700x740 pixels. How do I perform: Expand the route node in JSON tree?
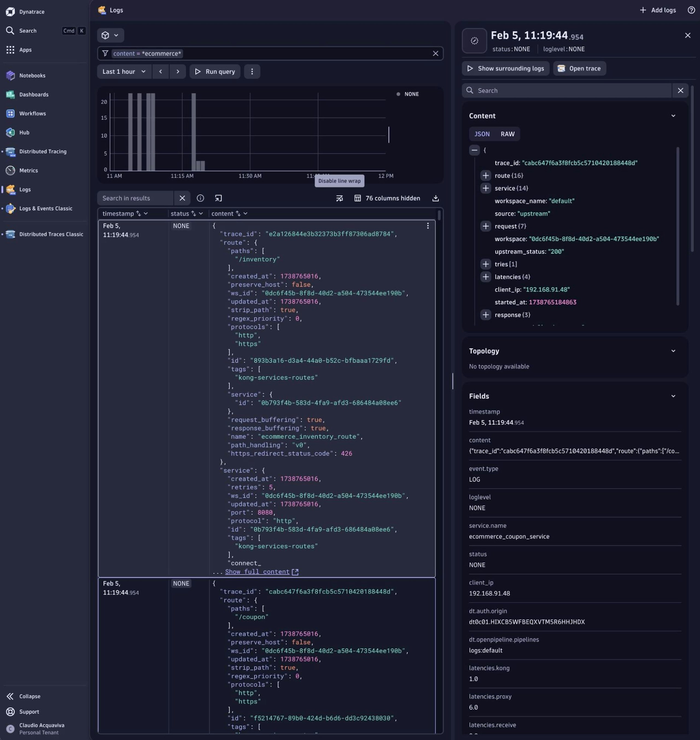tap(485, 175)
